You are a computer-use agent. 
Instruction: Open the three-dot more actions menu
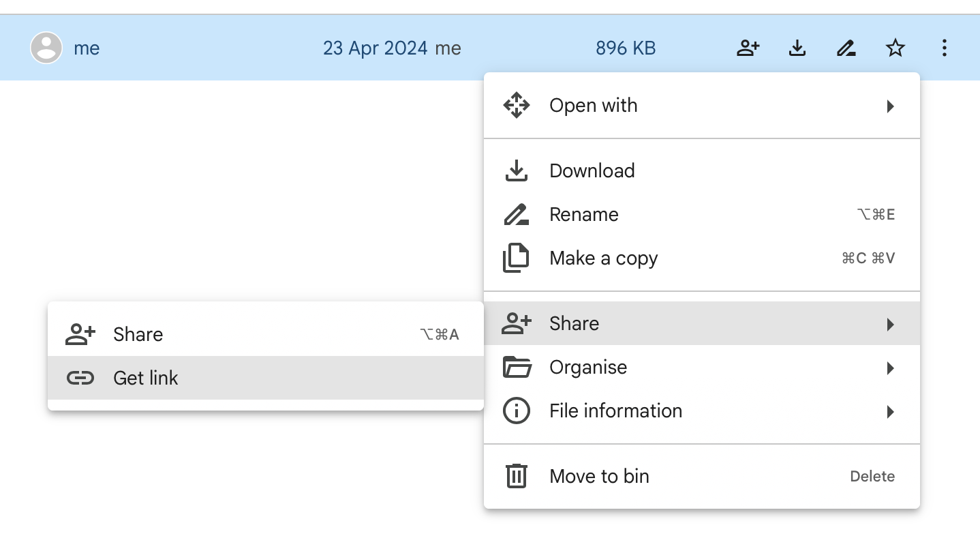click(944, 48)
